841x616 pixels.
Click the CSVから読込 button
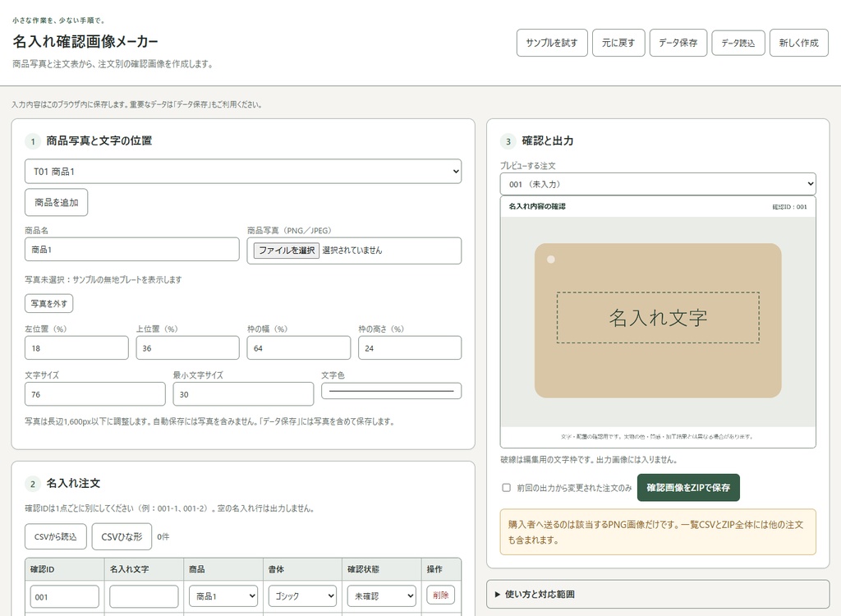56,536
